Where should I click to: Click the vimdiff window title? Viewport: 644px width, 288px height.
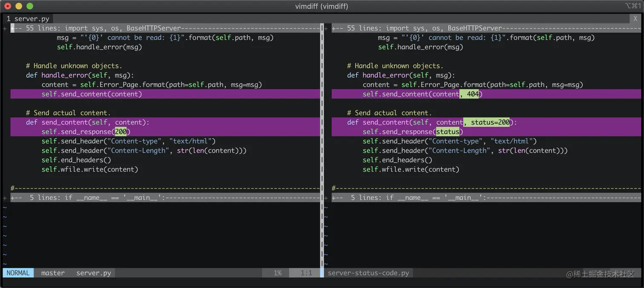point(322,6)
